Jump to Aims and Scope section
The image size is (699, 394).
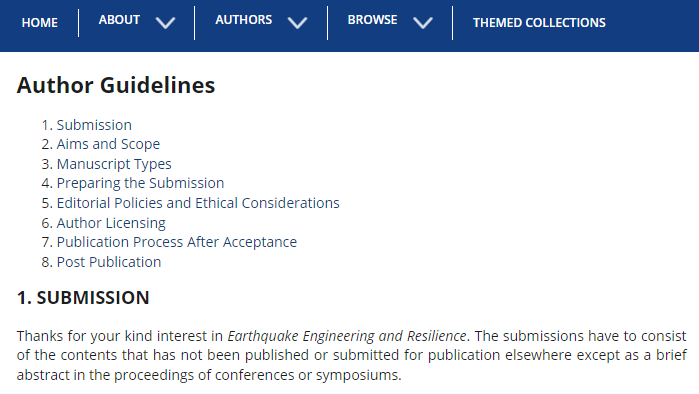click(108, 144)
